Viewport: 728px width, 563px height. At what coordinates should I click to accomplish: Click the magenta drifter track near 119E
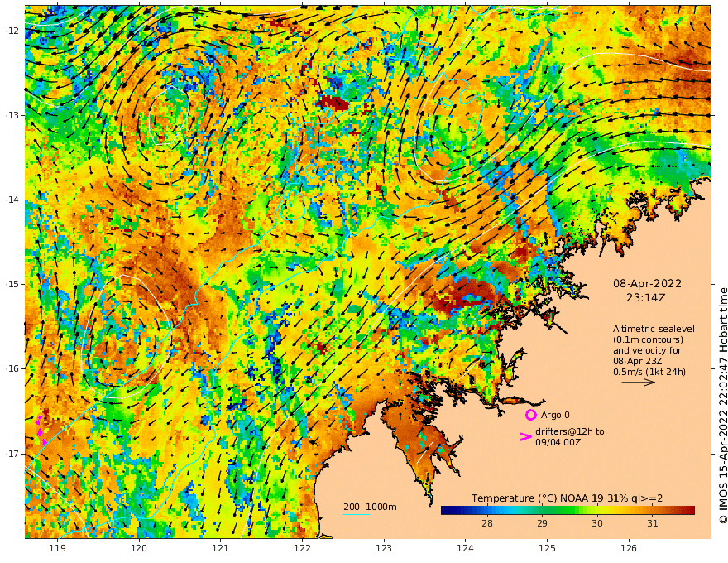point(41,430)
